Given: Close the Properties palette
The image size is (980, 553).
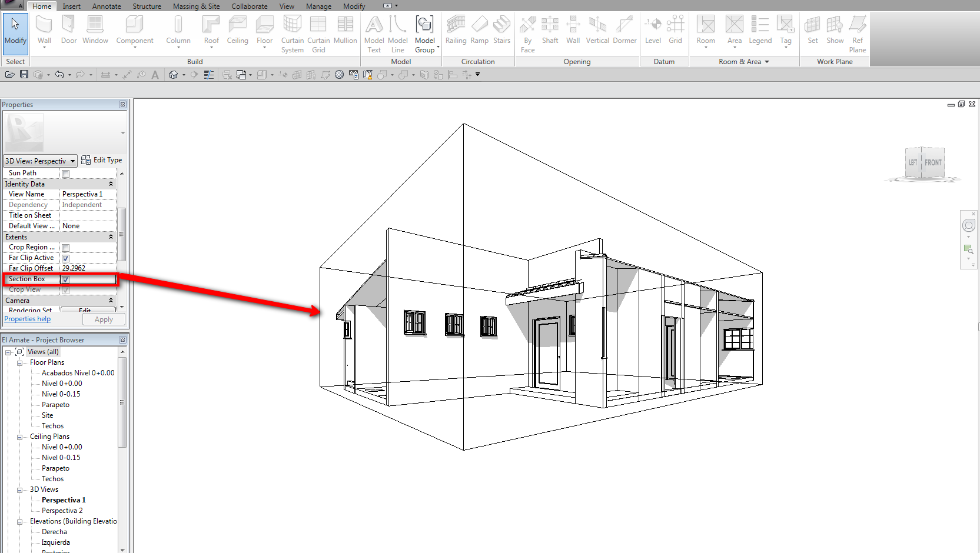Looking at the screenshot, I should pos(122,105).
